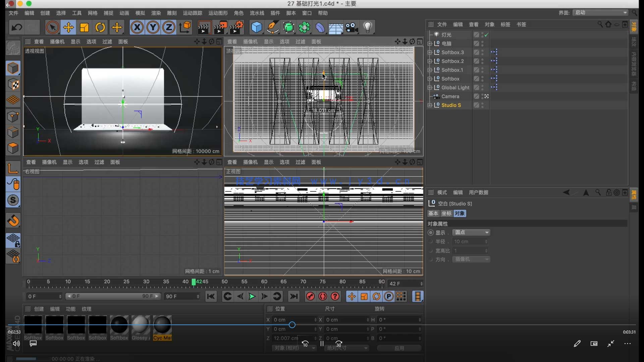Click the light bulb icon to add a light
The width and height of the screenshot is (644, 362).
368,27
